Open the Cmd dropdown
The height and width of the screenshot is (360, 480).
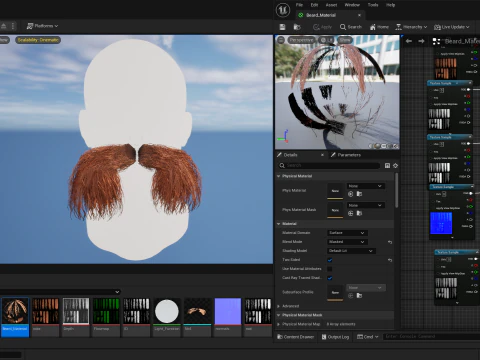click(x=368, y=337)
